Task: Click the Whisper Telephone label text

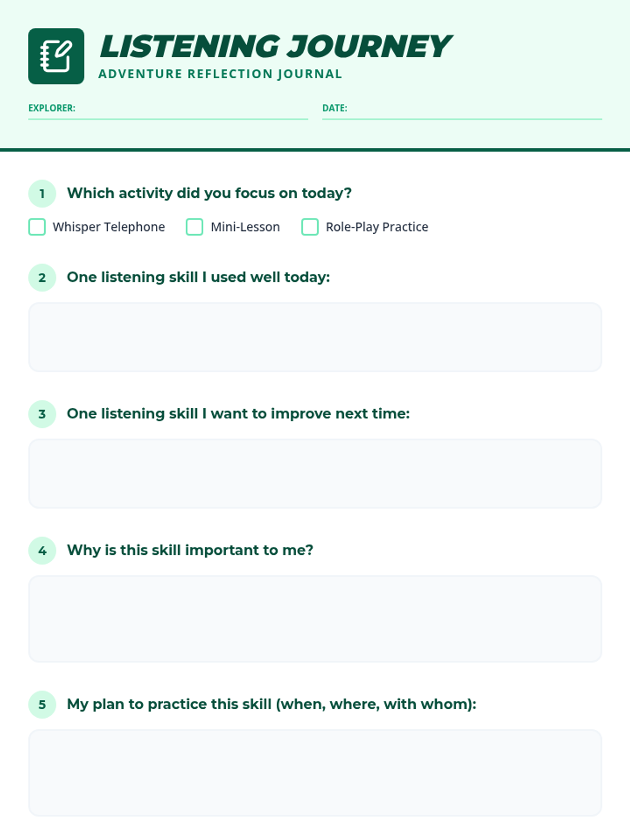Action: pos(109,227)
